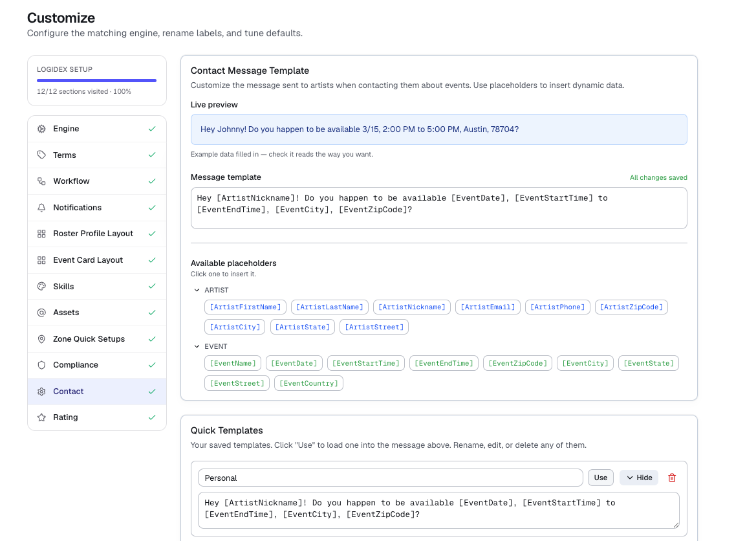Click the Rating star icon
Screen dimensions: 756x541
pos(41,417)
